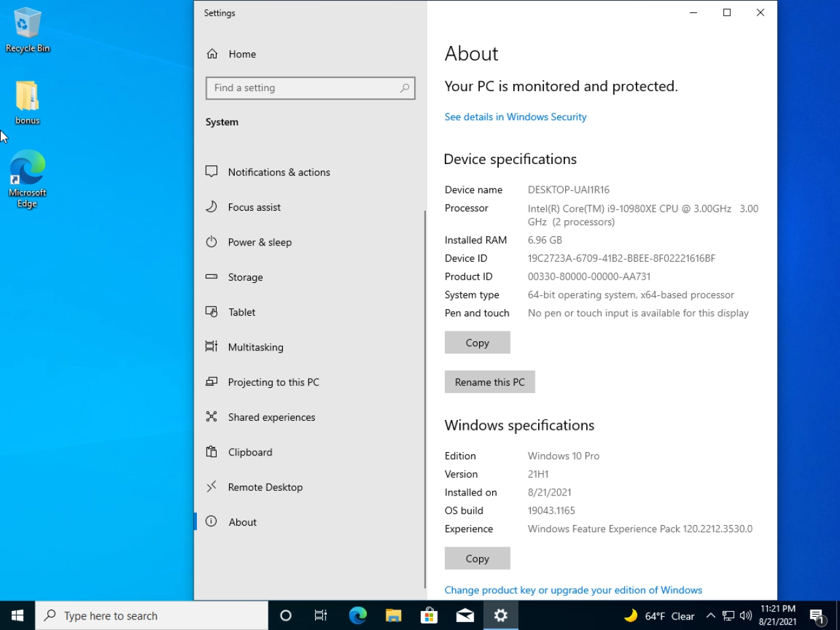Click Rename this PC button
This screenshot has height=630, width=840.
(x=490, y=382)
